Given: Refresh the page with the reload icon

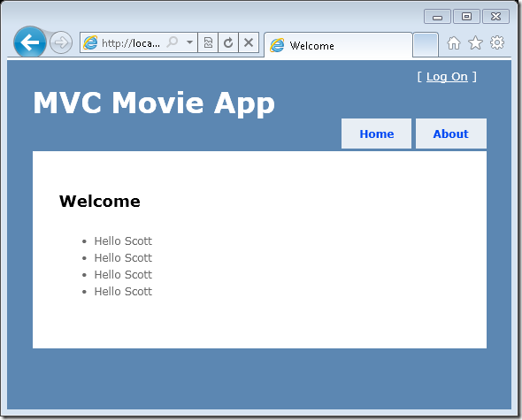Looking at the screenshot, I should coord(228,42).
